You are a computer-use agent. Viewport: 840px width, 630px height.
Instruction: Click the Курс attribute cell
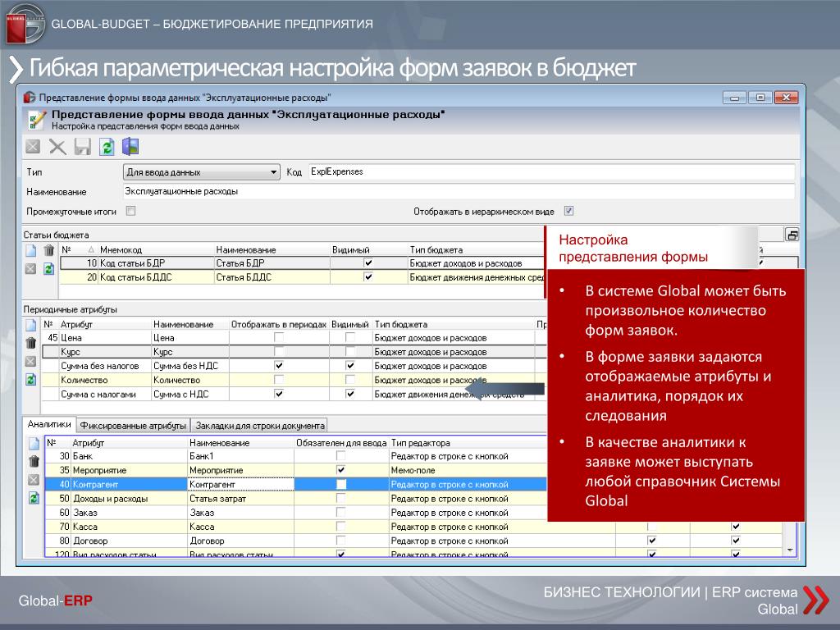click(105, 352)
